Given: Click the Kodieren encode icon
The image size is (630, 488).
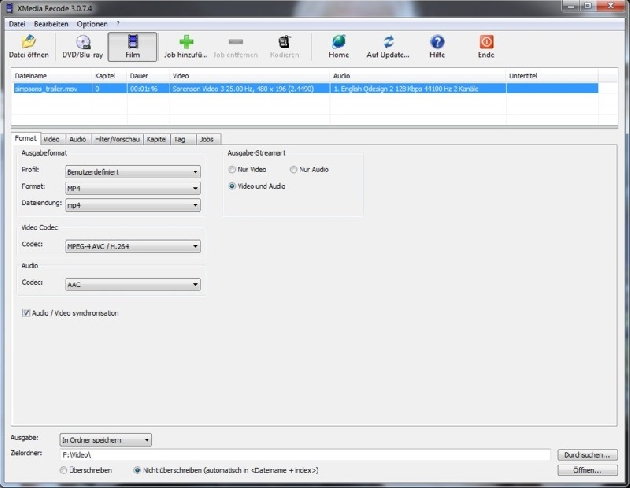Looking at the screenshot, I should tap(288, 42).
